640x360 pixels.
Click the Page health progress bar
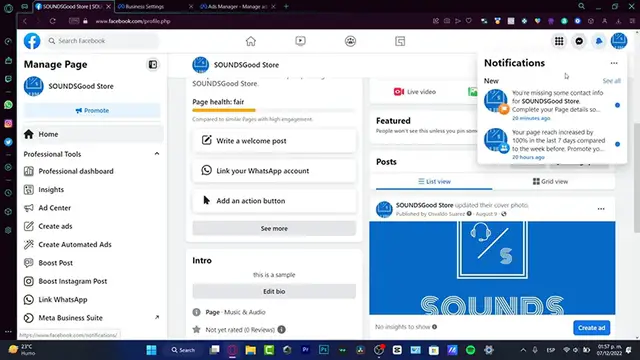tap(273, 110)
